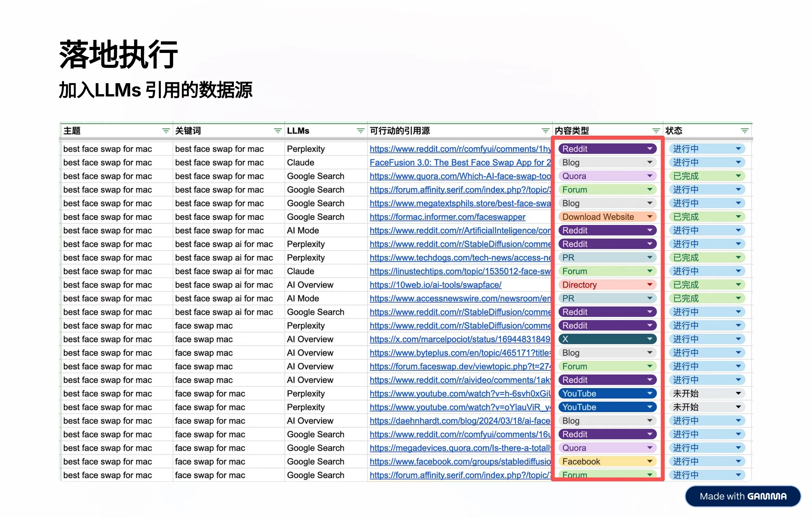Click the filter icon on the LLMs column

click(361, 131)
